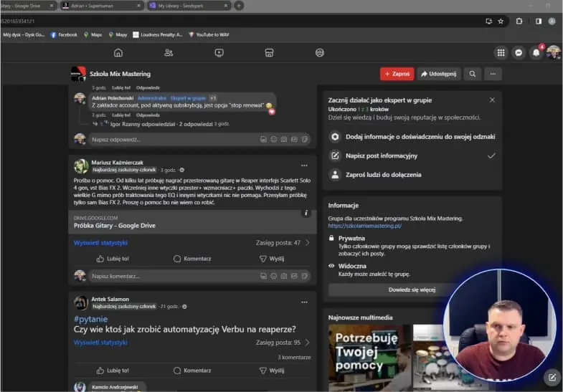Screen dimensions: 563x392
Task: Open the Facebook Home icon
Action: [x=118, y=53]
